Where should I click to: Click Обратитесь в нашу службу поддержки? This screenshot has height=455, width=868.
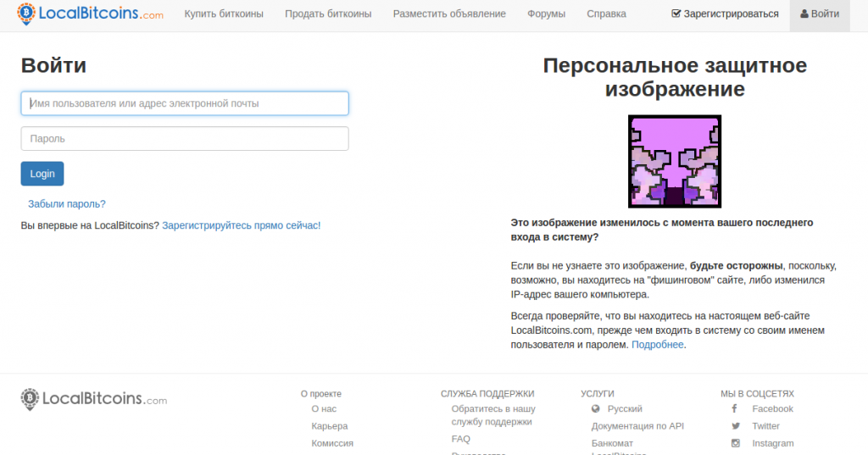click(x=493, y=415)
